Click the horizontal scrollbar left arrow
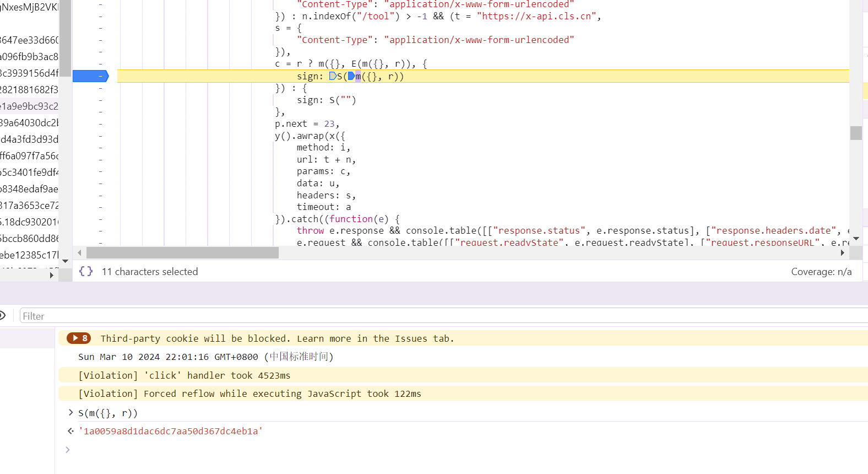The height and width of the screenshot is (474, 868). click(80, 252)
